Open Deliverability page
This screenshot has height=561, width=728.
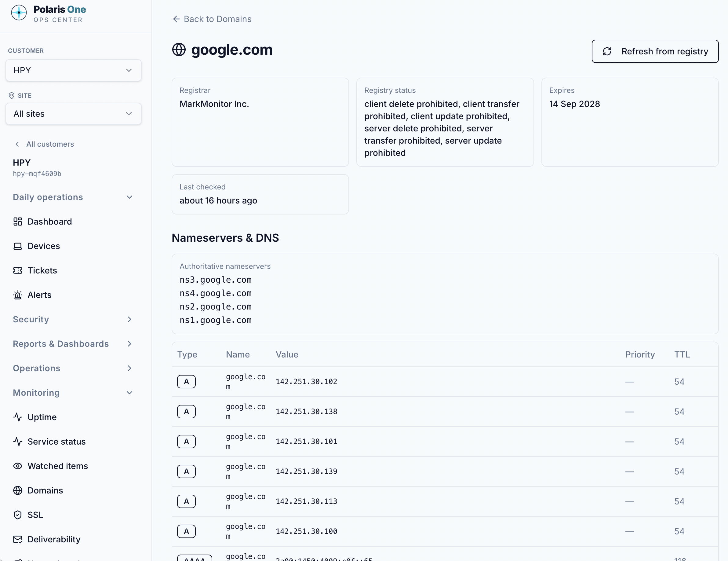tap(73, 539)
